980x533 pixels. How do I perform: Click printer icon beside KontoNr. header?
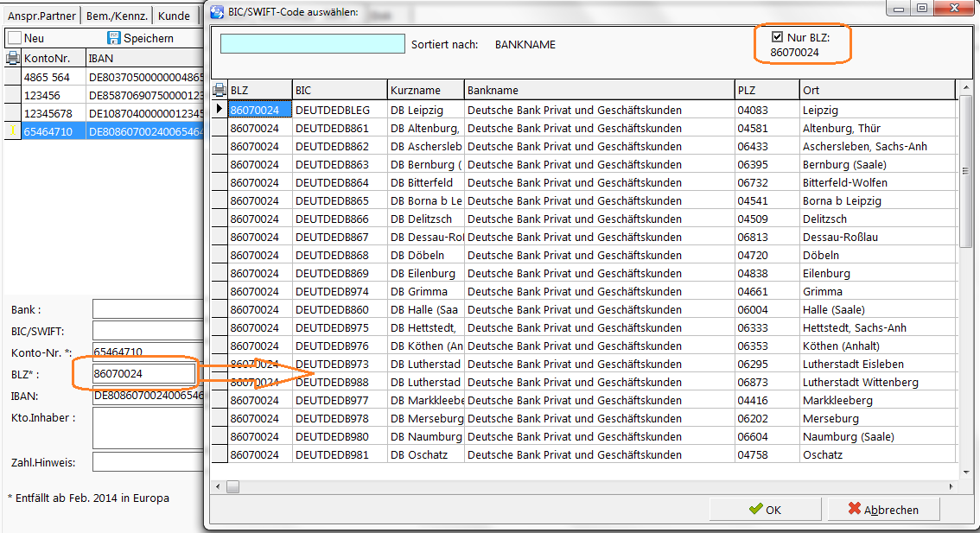click(12, 58)
